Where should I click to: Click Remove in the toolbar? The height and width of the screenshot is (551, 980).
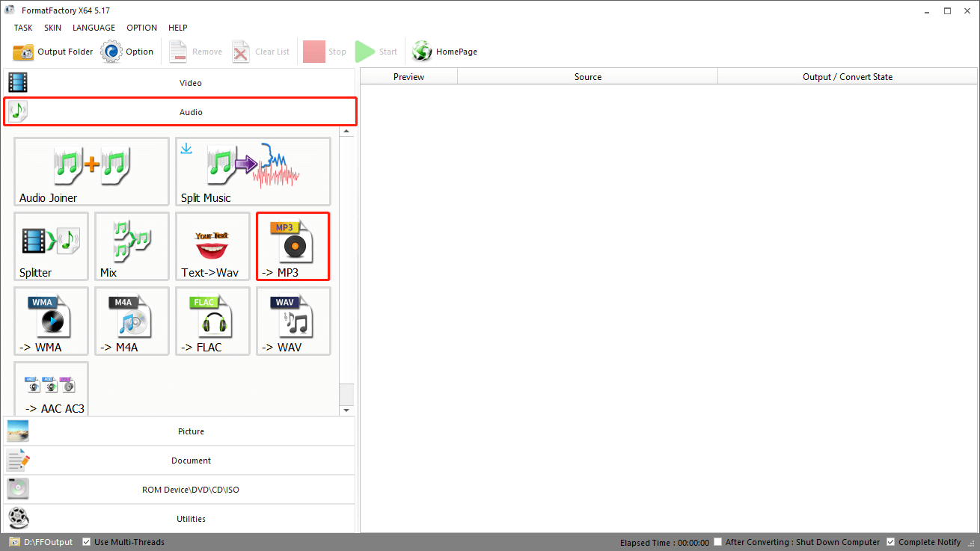pyautogui.click(x=195, y=52)
